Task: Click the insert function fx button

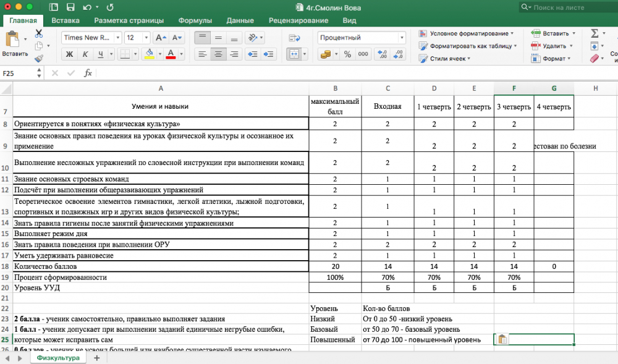Action: point(88,73)
